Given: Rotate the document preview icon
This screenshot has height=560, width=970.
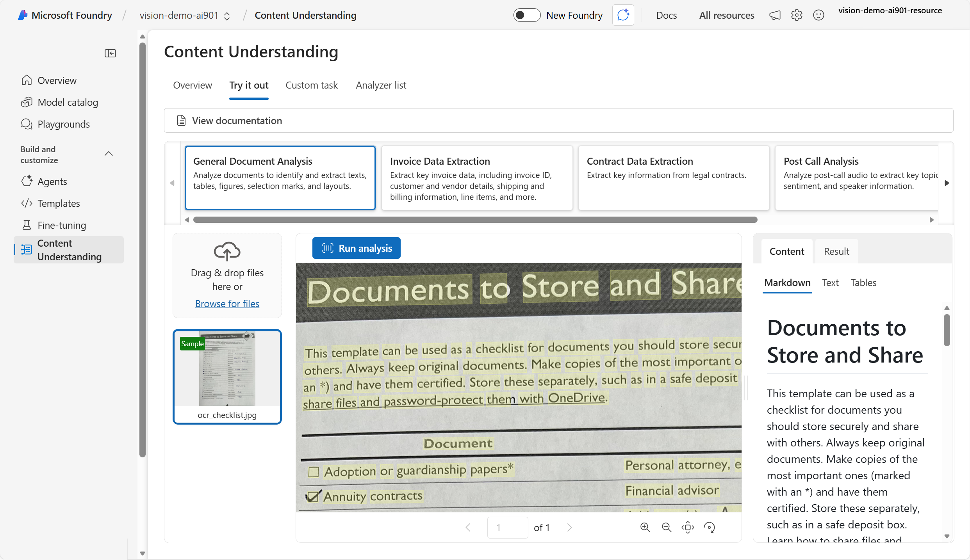Looking at the screenshot, I should [709, 528].
